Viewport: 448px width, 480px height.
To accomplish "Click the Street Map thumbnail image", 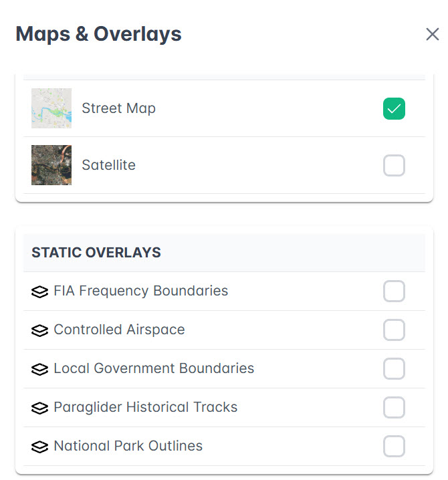I will tap(51, 108).
